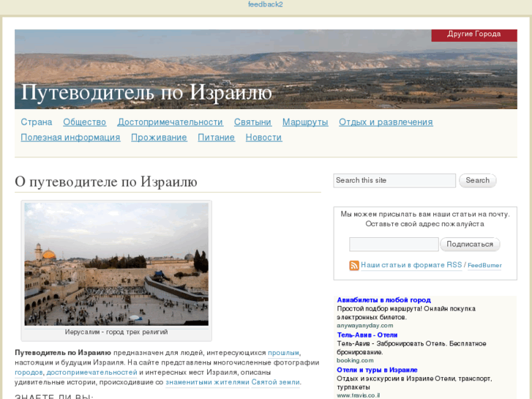
Task: Click the text Оставьте свой адрес пожалуйста
Action: tap(424, 224)
